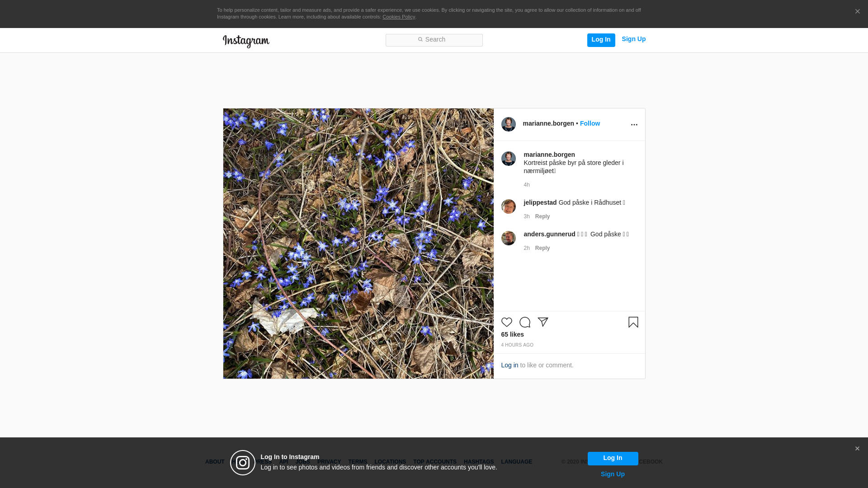Click marianne.borgen avatar beside caption

point(509,159)
